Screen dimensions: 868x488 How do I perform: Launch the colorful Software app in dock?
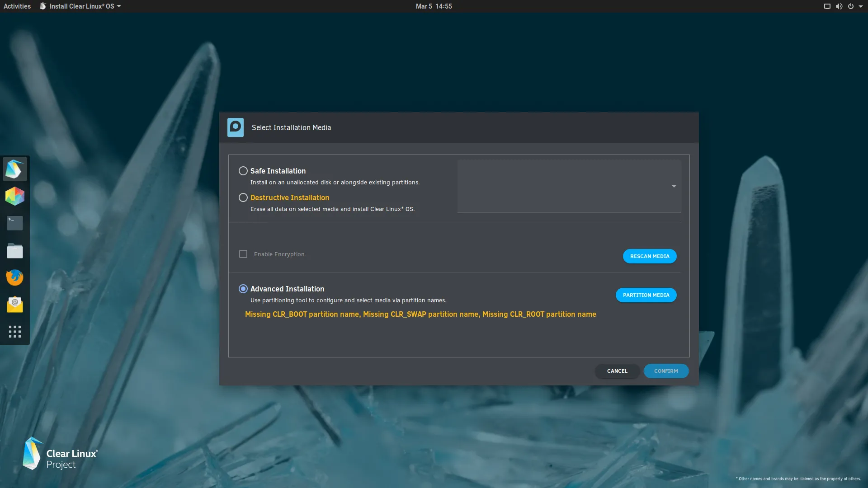15,196
